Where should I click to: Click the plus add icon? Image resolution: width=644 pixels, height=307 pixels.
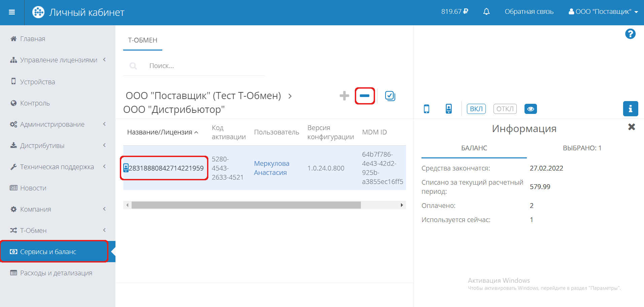click(x=344, y=96)
